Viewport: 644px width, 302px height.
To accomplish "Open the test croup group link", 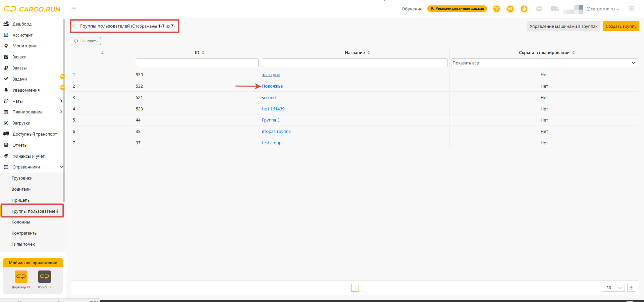I will [x=272, y=143].
